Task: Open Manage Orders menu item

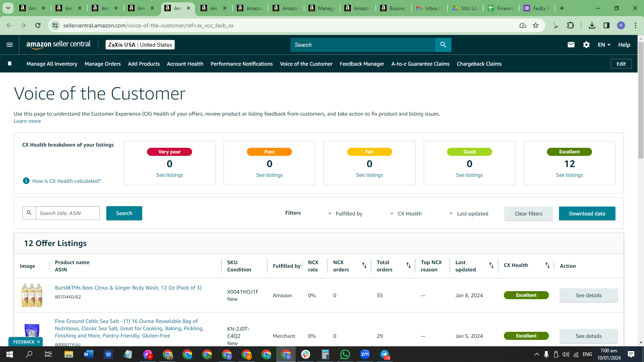Action: [x=103, y=64]
